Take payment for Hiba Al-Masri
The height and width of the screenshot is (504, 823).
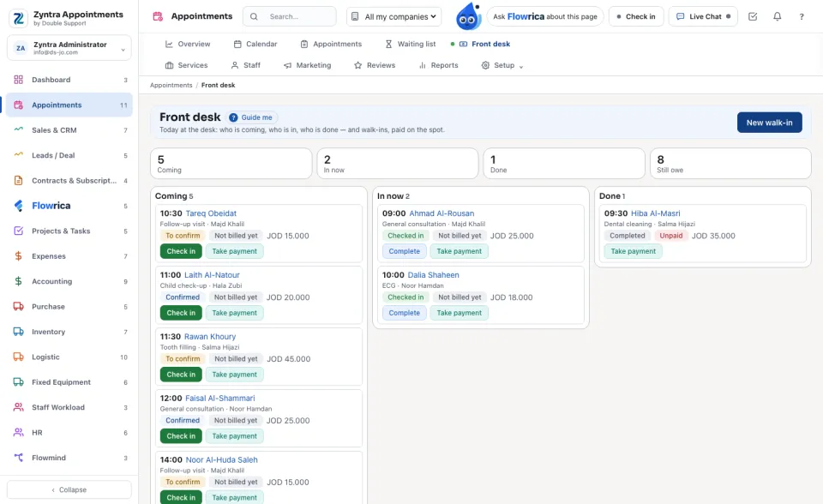633,251
